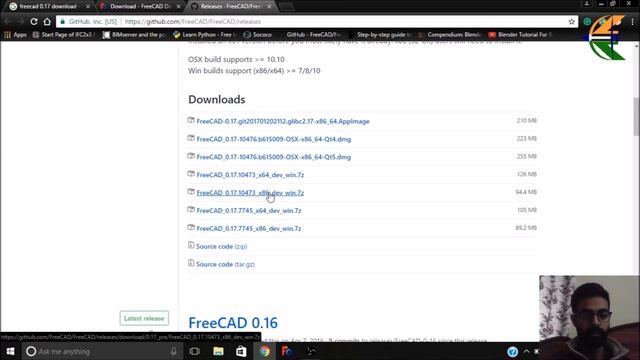Bookmark this page with the star icon
Viewport: 640px width, 360px height.
[571, 22]
